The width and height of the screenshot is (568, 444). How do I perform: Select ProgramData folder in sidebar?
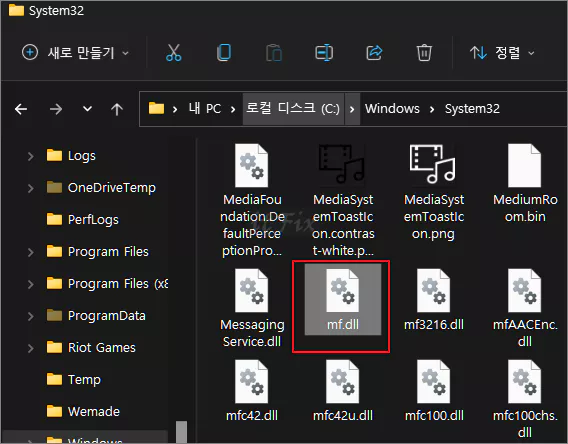tap(96, 315)
